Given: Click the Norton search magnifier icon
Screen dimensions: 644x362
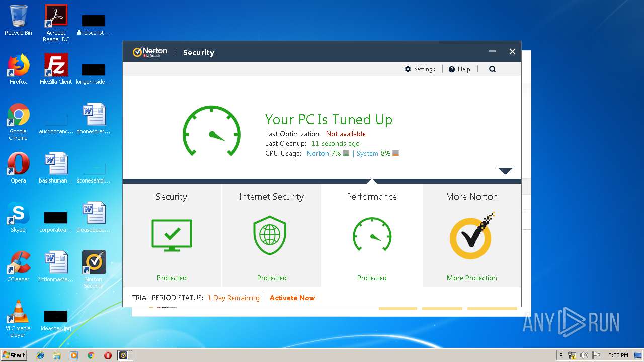Looking at the screenshot, I should tap(493, 69).
